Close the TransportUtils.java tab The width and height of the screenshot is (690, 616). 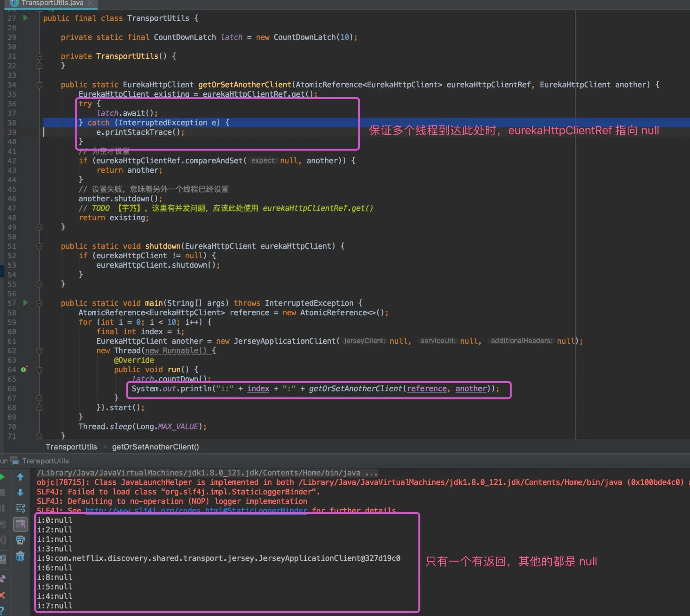(90, 3)
